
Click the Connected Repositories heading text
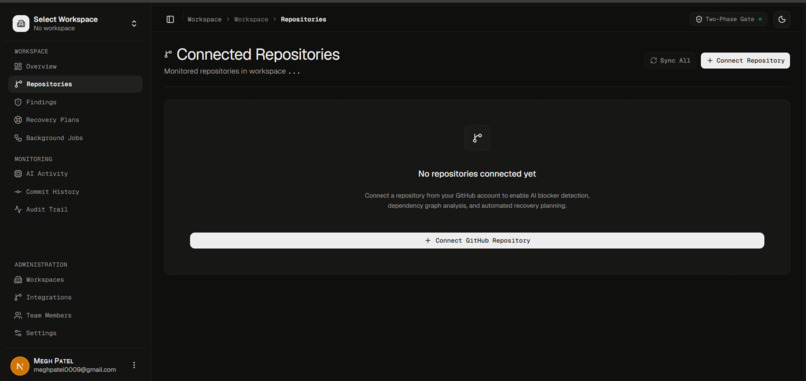point(258,55)
